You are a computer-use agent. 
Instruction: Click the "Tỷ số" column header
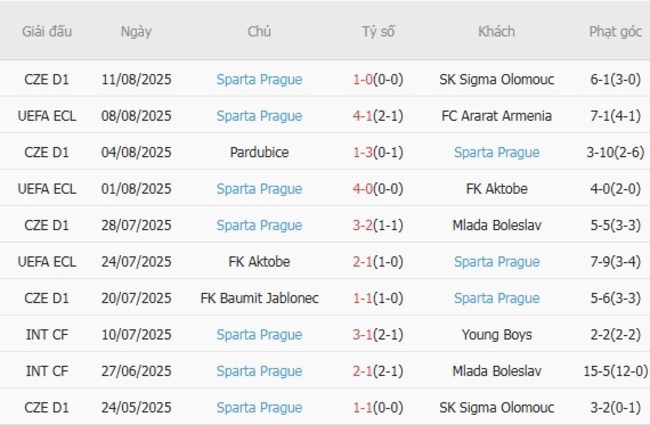pos(378,31)
